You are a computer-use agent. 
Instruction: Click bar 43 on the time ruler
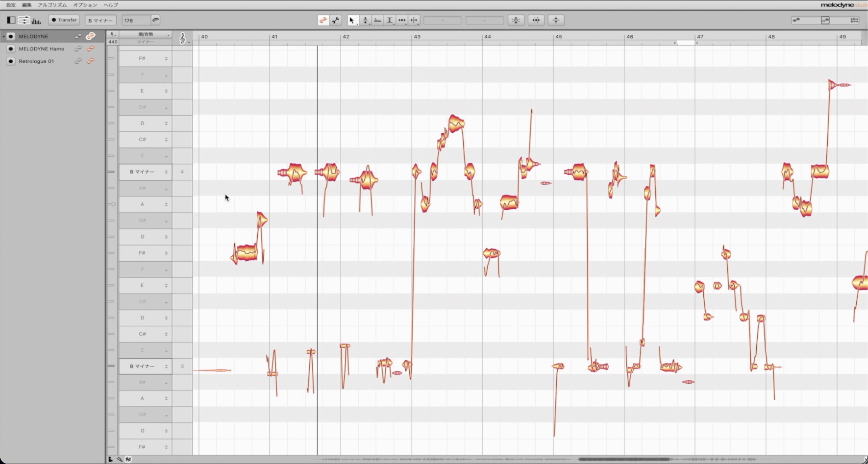click(417, 37)
